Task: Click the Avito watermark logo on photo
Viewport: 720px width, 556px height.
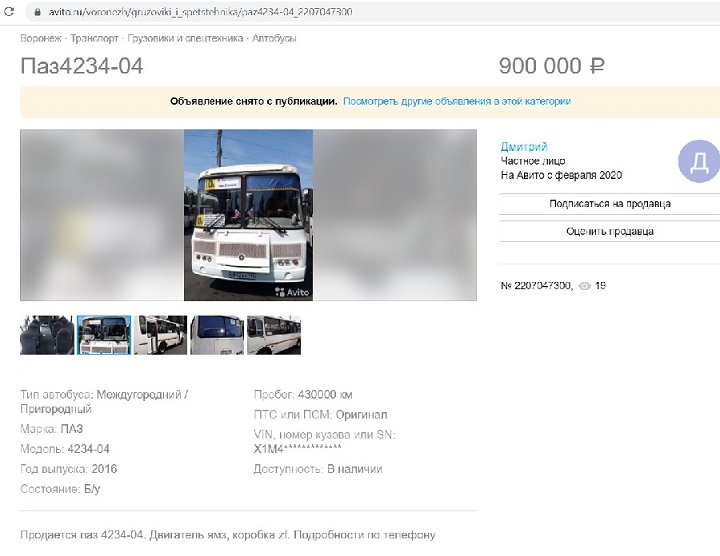Action: 292,292
